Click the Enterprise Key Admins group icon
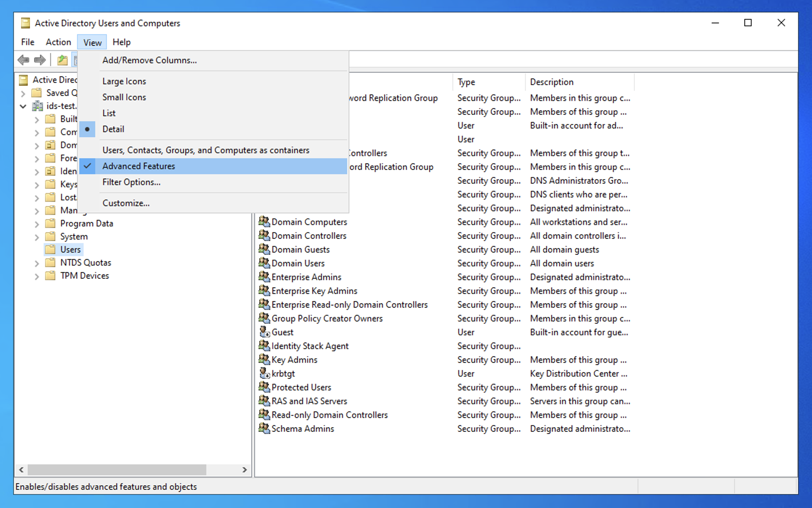Screen dimensions: 812x508 pos(264,290)
